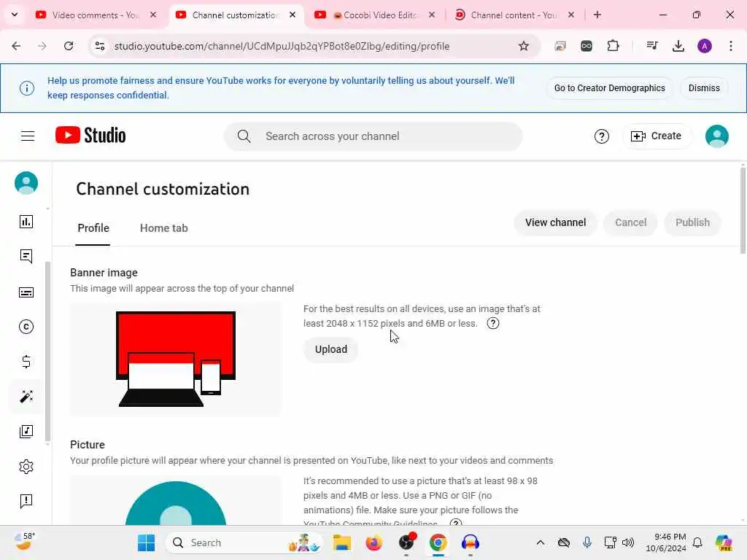Click the Create button

pos(657,136)
